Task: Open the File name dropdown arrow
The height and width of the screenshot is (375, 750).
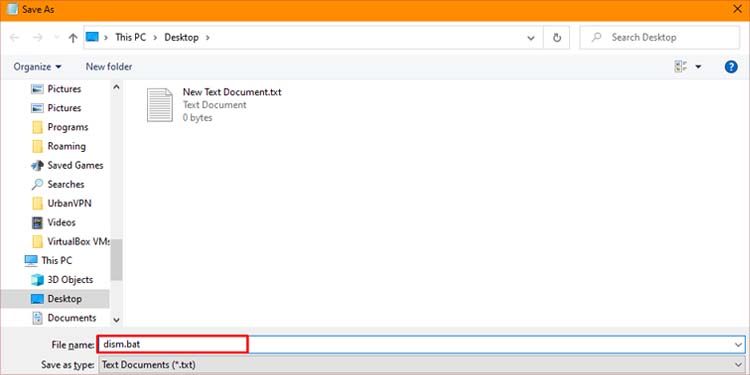Action: (x=739, y=344)
